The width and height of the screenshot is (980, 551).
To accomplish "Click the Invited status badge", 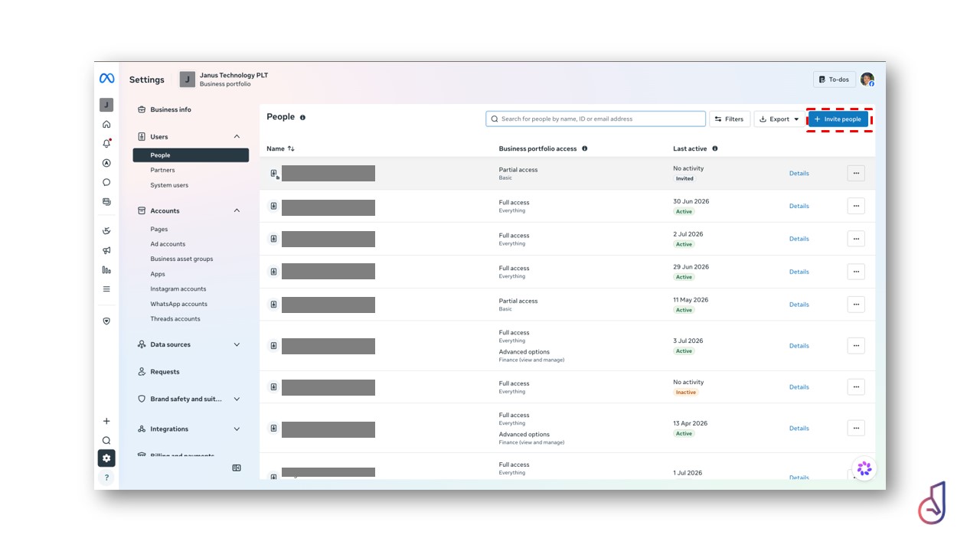I will click(684, 178).
